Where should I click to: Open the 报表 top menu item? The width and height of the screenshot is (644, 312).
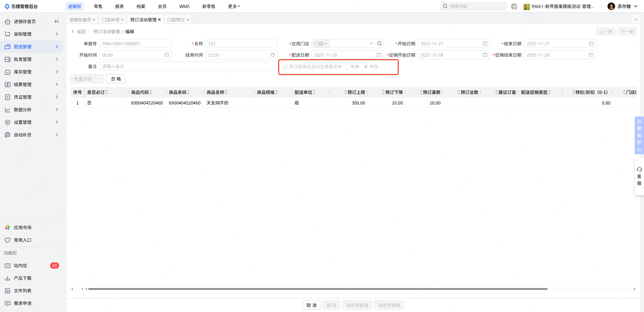[119, 7]
